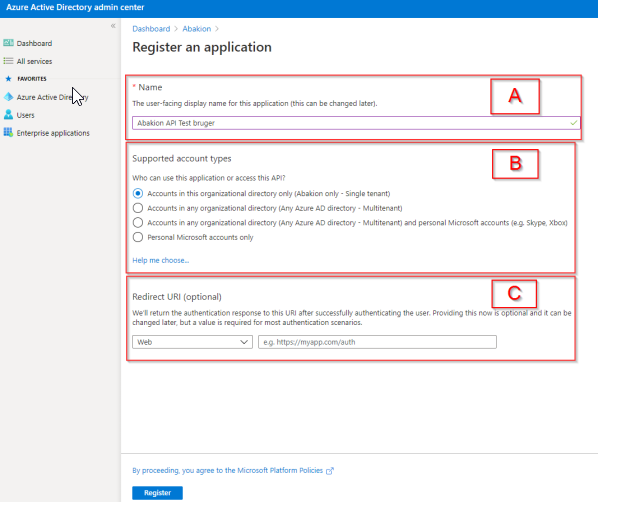This screenshot has width=622, height=512.
Task: Select Multitenant and personal Microsoft accounts option
Action: [138, 222]
